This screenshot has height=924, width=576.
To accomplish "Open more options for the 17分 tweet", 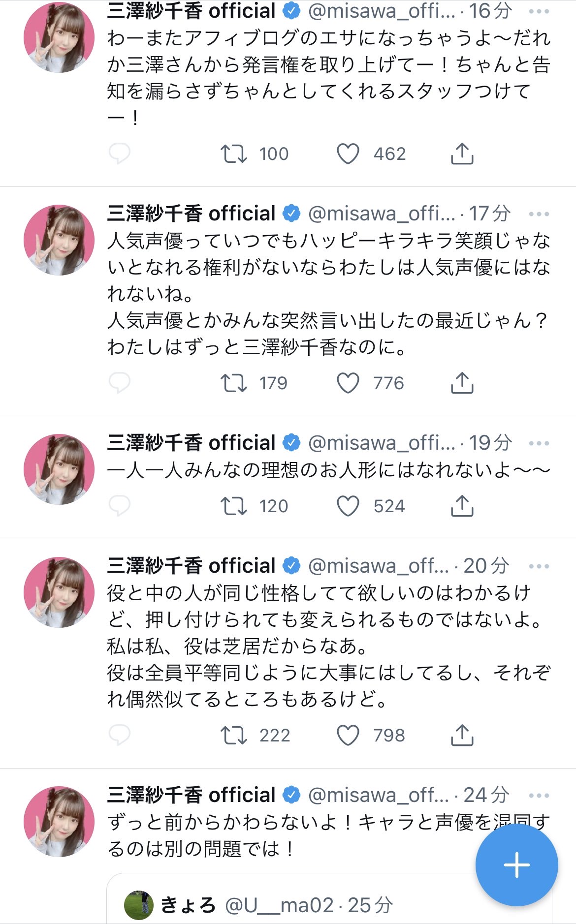I will point(539,214).
